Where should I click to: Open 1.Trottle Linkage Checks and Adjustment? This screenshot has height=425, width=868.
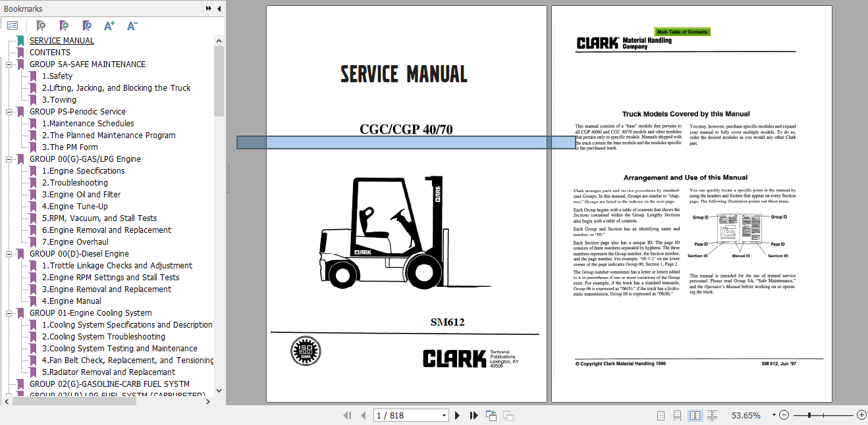[117, 265]
